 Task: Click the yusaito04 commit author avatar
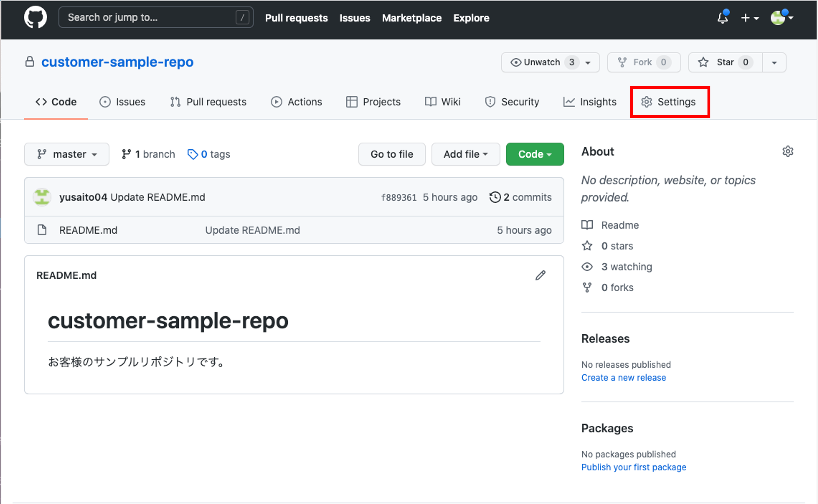point(42,197)
